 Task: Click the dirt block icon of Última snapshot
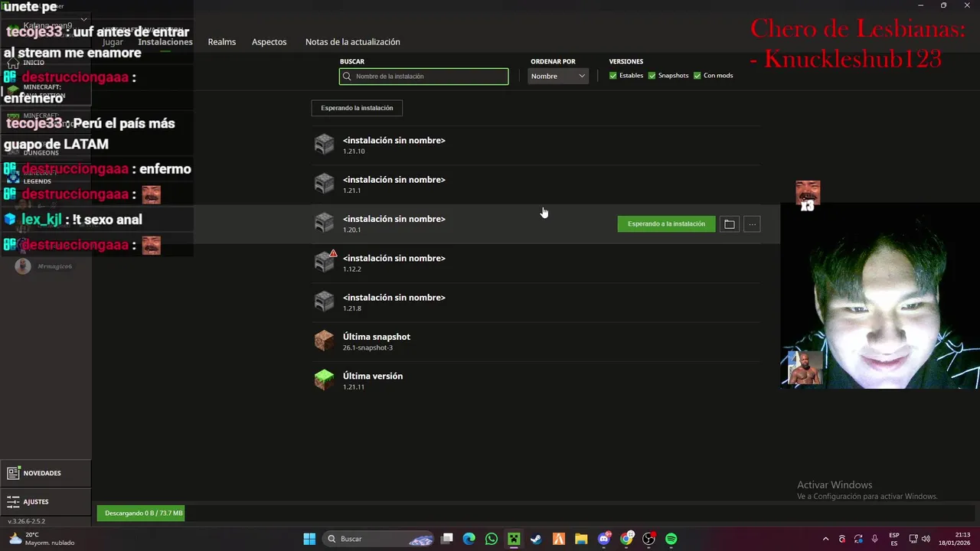point(325,341)
